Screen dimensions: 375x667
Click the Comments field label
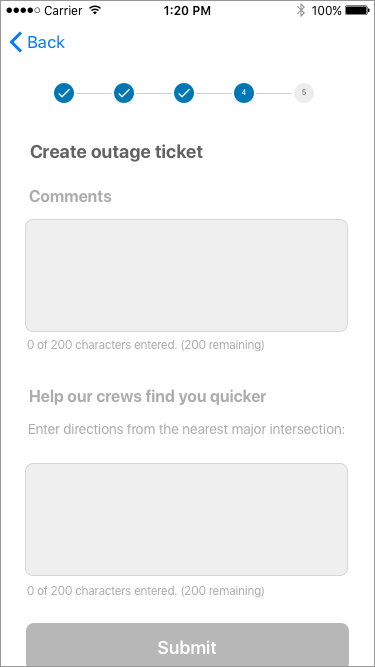71,197
